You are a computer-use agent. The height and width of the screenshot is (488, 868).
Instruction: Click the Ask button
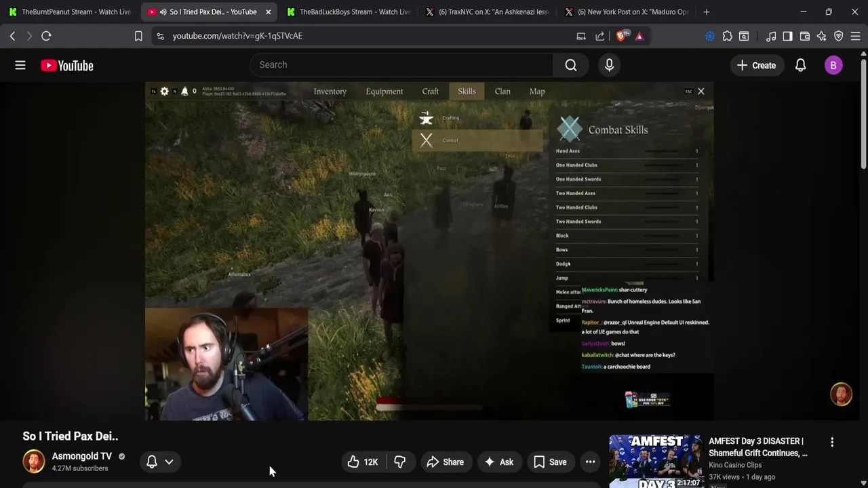[x=498, y=462]
